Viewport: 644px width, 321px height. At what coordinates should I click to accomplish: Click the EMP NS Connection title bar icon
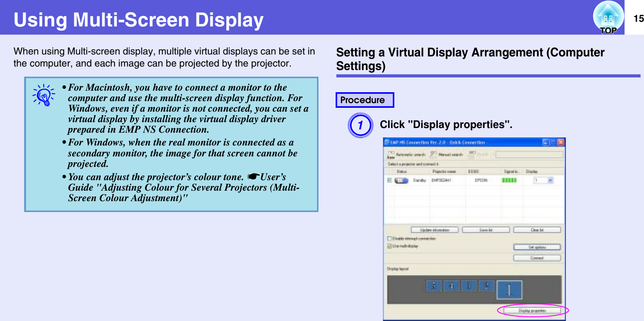(387, 142)
